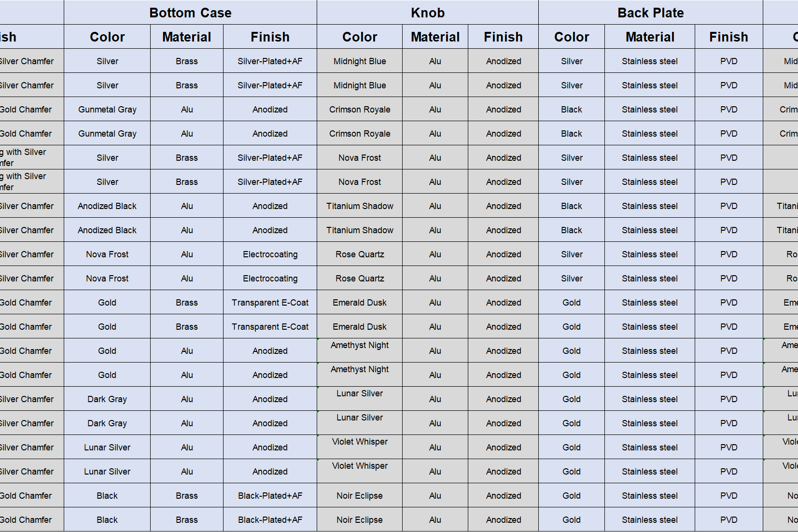The height and width of the screenshot is (532, 798).
Task: Click the first Transparent E-Coat finish cell
Action: click(270, 303)
